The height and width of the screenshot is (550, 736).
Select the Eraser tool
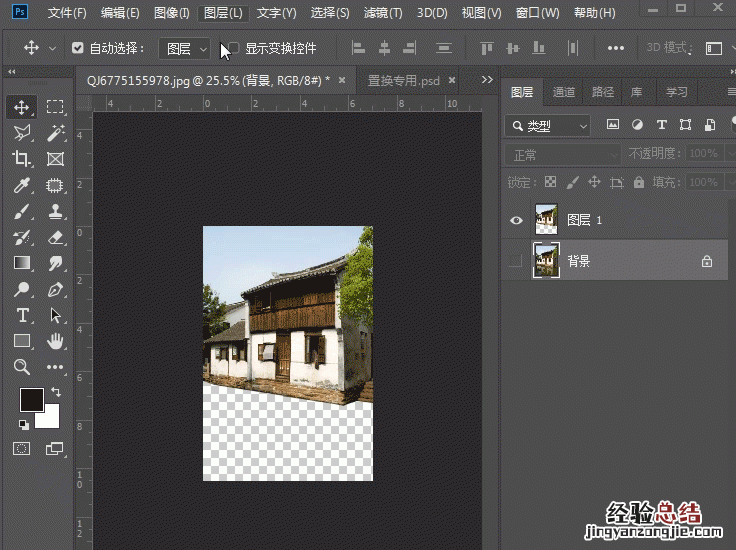coord(56,237)
